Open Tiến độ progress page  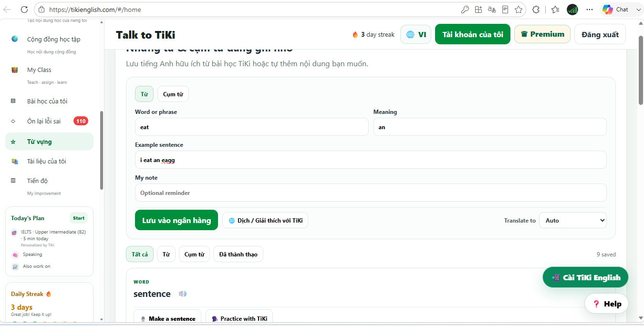pos(37,181)
